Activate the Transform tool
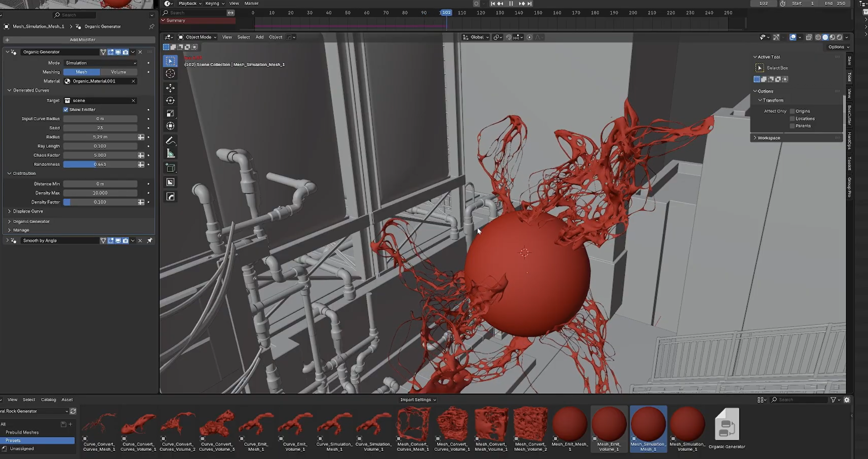Image resolution: width=868 pixels, height=459 pixels. tap(170, 126)
